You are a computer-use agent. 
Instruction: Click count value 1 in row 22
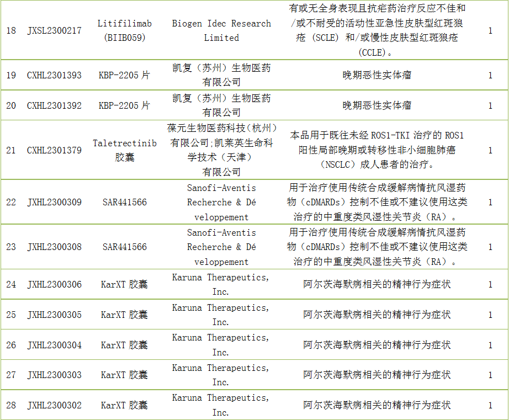[x=490, y=202]
